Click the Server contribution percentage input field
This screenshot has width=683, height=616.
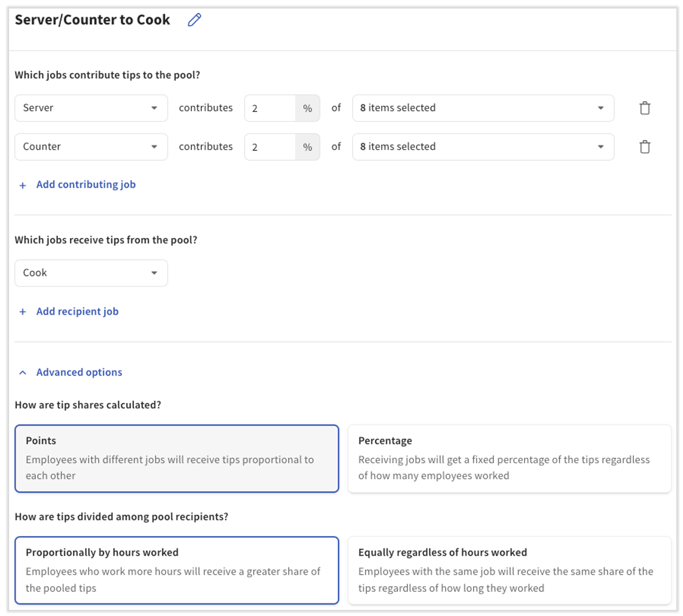pyautogui.click(x=270, y=108)
